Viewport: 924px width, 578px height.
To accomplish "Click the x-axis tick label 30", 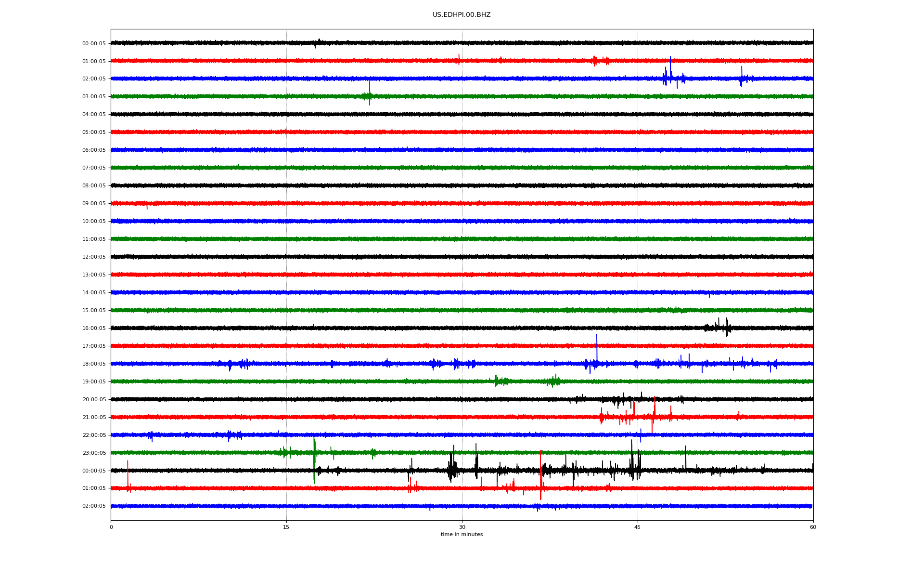I will click(x=462, y=527).
